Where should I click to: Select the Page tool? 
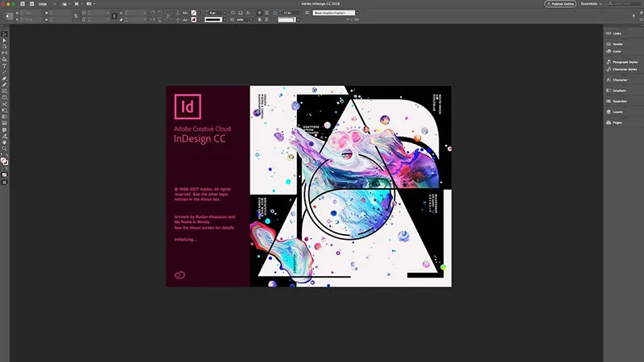point(5,47)
